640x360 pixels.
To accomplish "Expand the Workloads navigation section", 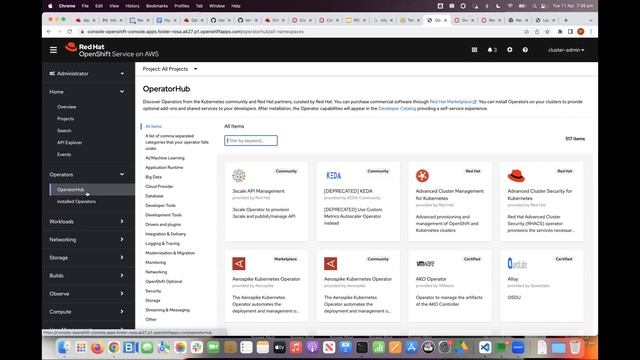I will tap(87, 221).
